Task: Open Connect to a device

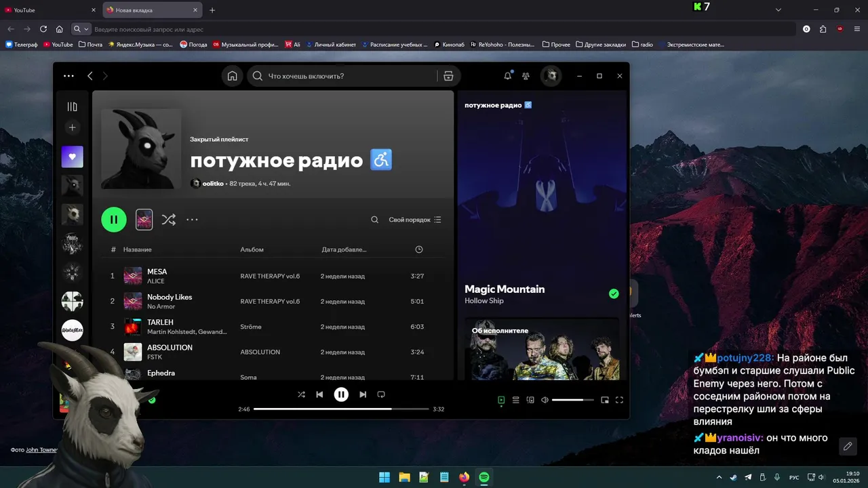Action: click(530, 400)
